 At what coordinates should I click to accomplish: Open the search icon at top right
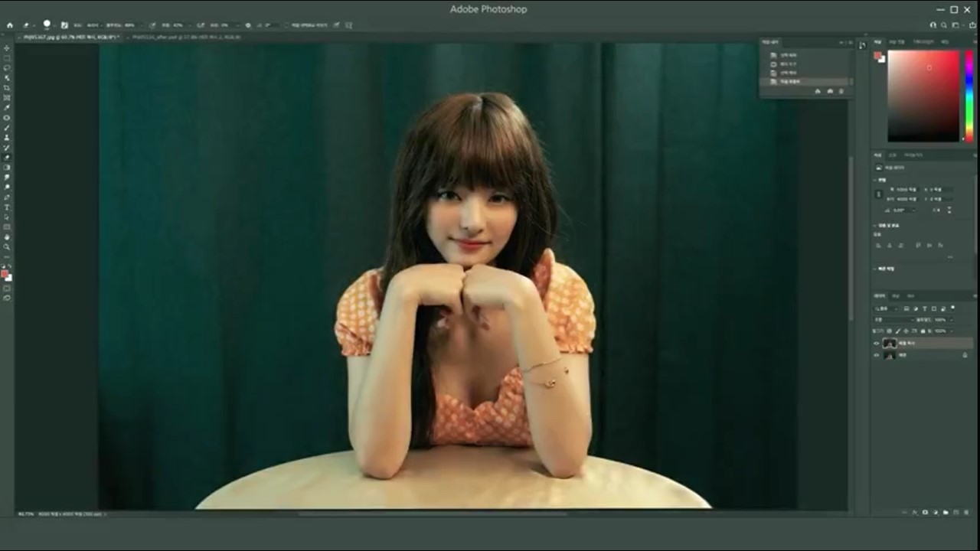(x=944, y=25)
